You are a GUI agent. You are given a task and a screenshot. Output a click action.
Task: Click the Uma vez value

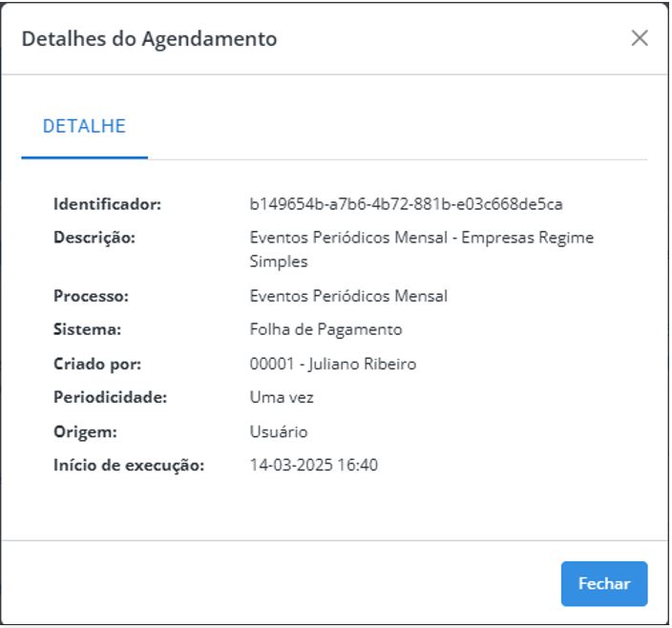282,398
